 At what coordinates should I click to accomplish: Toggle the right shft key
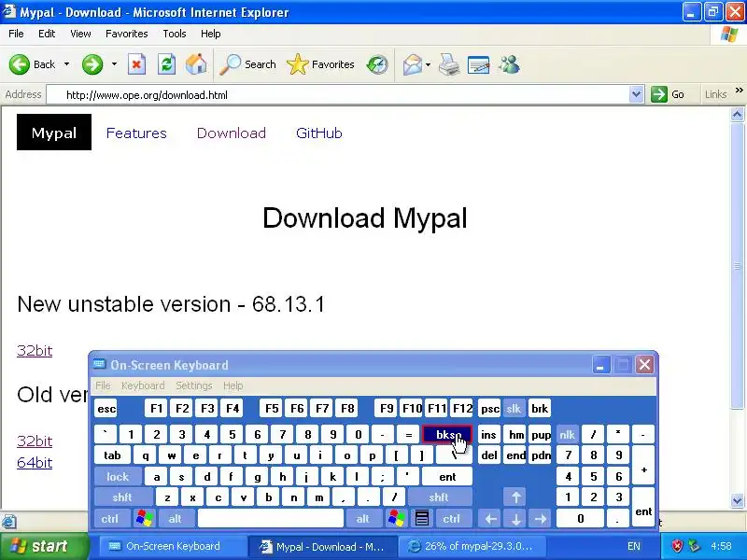pyautogui.click(x=438, y=497)
